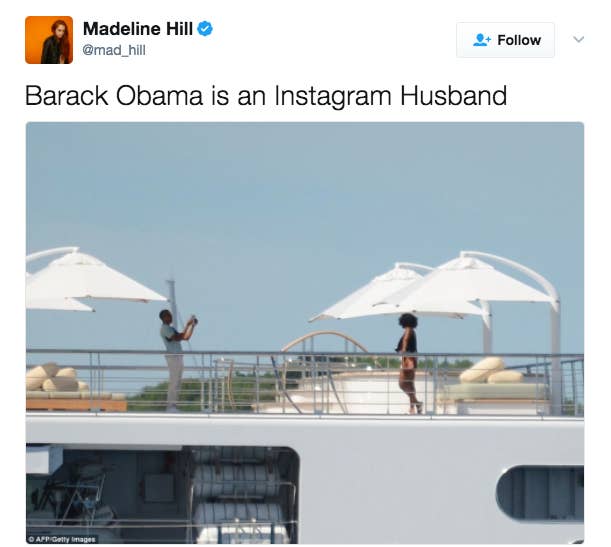Open the Madeline Hill display name link
This screenshot has height=547, width=611.
138,29
